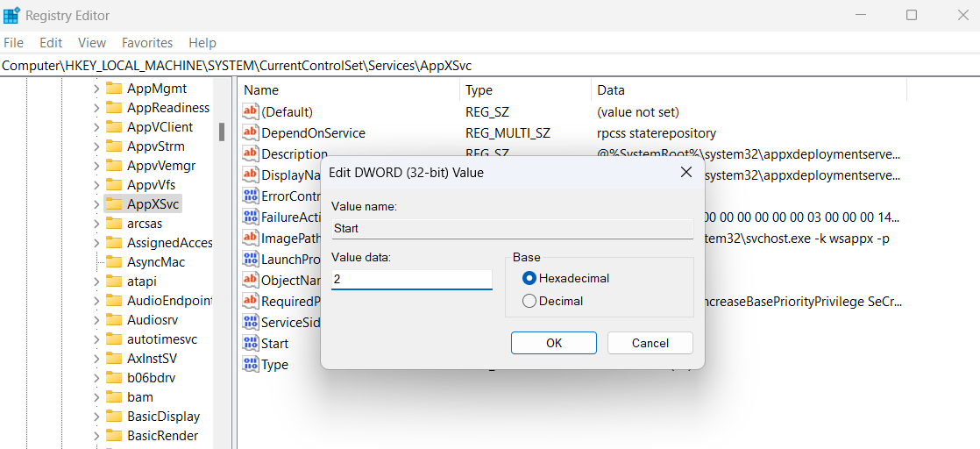980x449 pixels.
Task: Click the FailureActions binary icon
Action: pos(251,217)
